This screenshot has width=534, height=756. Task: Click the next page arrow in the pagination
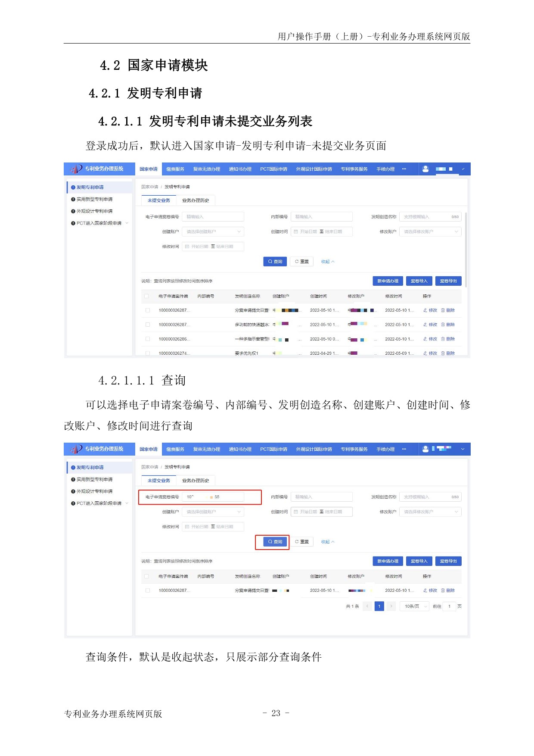coord(391,606)
